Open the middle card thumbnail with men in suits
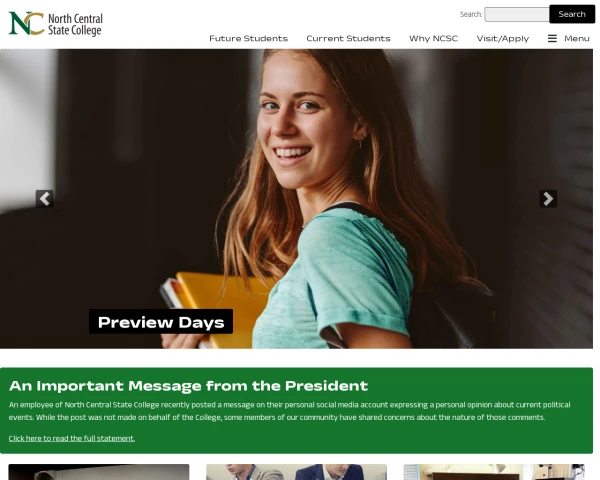 296,472
